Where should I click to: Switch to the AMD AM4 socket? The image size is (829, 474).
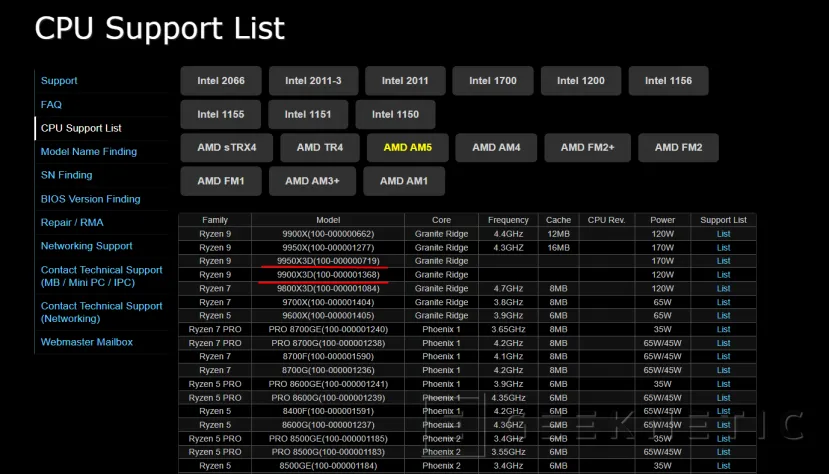click(x=496, y=147)
